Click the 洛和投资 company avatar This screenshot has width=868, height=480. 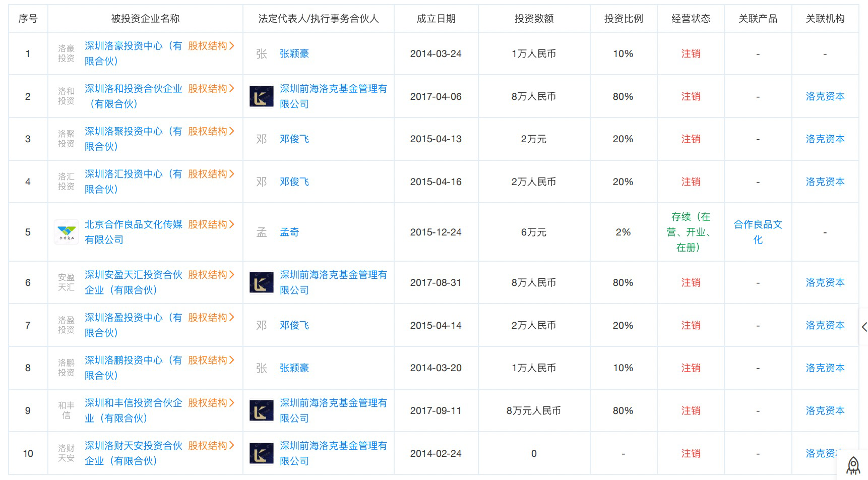[x=66, y=96]
